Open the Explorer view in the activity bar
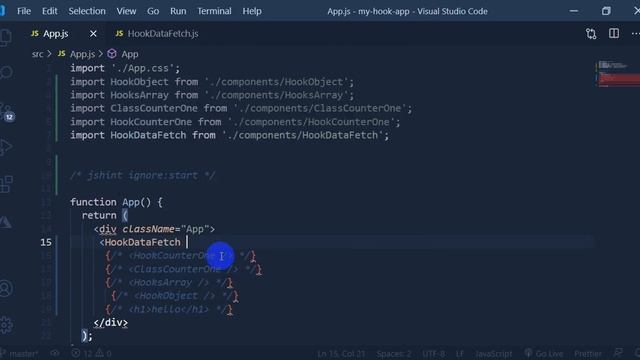 pyautogui.click(x=6, y=37)
